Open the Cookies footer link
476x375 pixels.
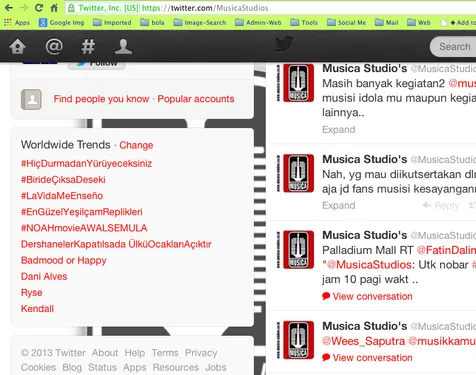tap(38, 367)
